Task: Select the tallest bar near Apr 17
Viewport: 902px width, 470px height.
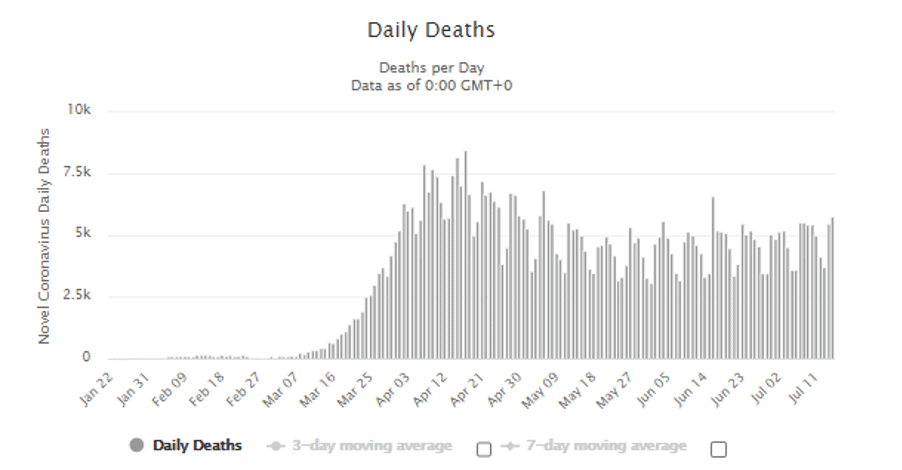Action: coord(465,255)
